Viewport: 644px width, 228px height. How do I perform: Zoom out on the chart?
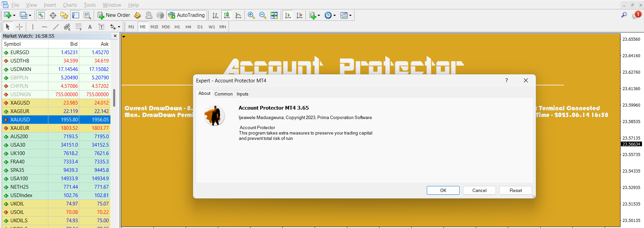point(263,15)
